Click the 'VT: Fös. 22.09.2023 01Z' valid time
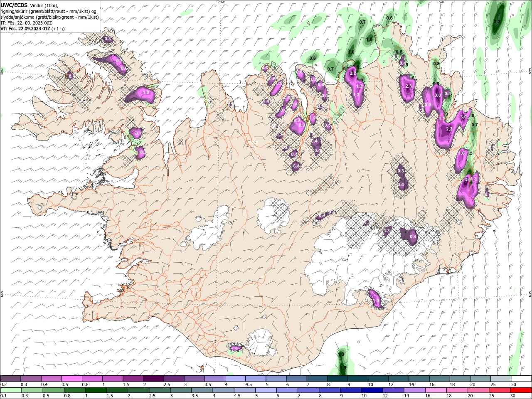Viewport: 532px width, 399px height. coord(25,29)
